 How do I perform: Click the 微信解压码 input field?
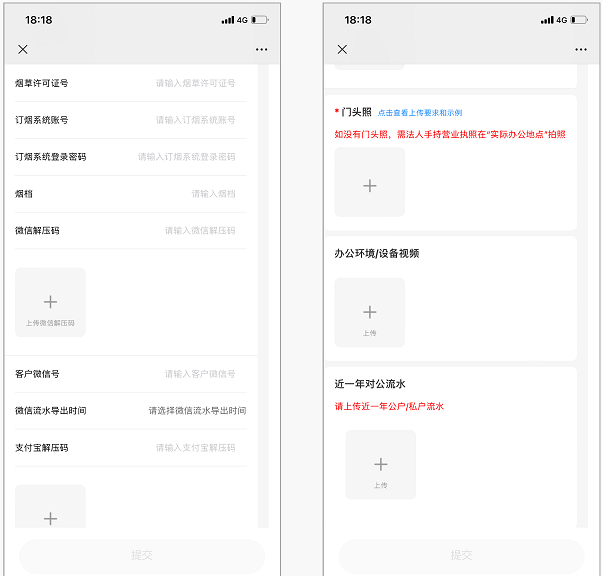click(200, 230)
